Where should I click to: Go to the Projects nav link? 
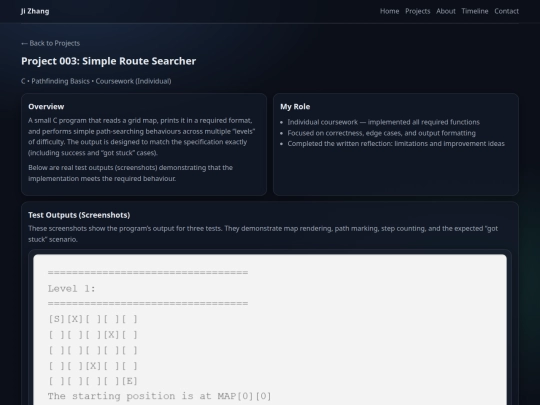417,11
